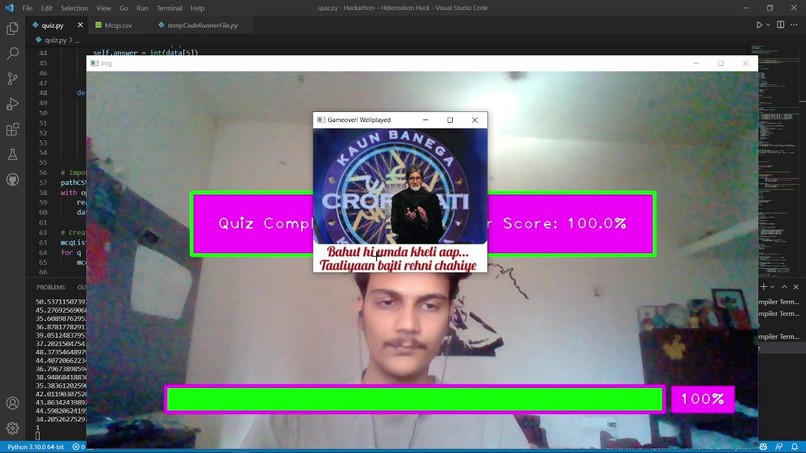
Task: Select the third compiler terminal entry
Action: pyautogui.click(x=779, y=336)
